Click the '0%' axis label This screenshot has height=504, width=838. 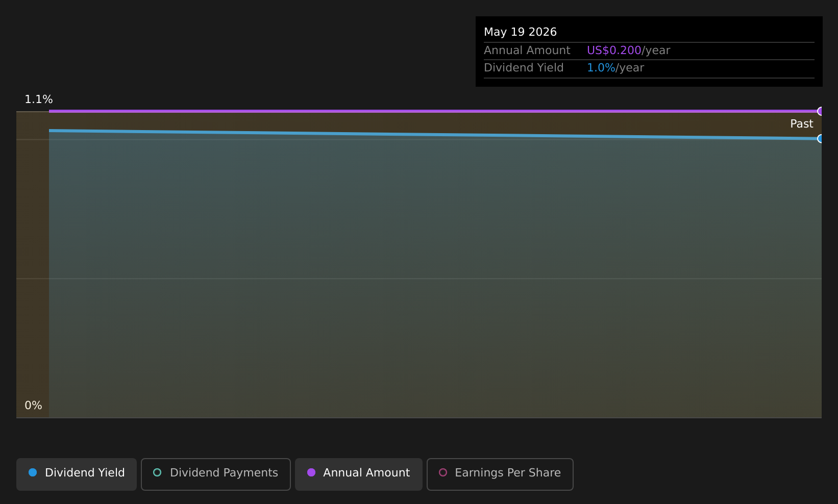pyautogui.click(x=33, y=406)
